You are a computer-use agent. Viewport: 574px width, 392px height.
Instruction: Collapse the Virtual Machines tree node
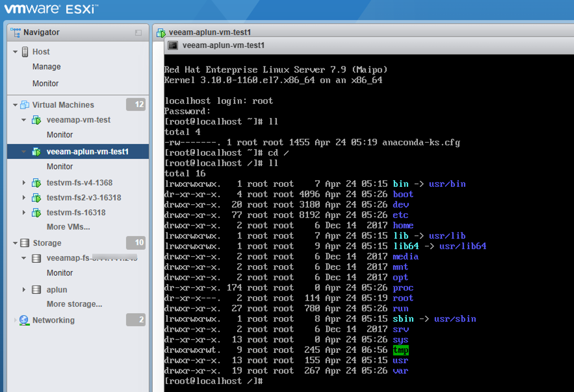(15, 105)
